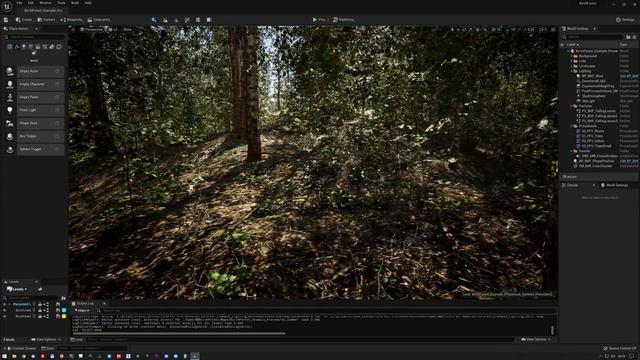Image resolution: width=640 pixels, height=360 pixels.
Task: Click the cyan level color swatch
Action: tap(64, 311)
